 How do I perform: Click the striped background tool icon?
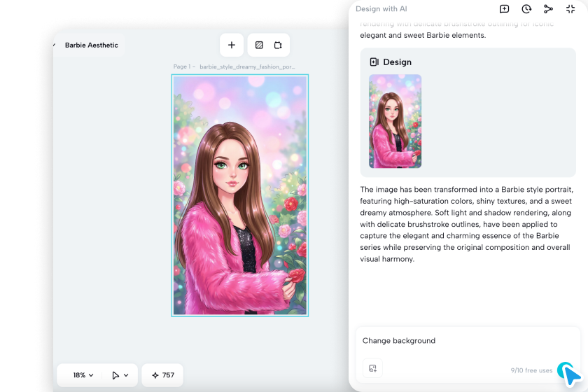point(259,45)
